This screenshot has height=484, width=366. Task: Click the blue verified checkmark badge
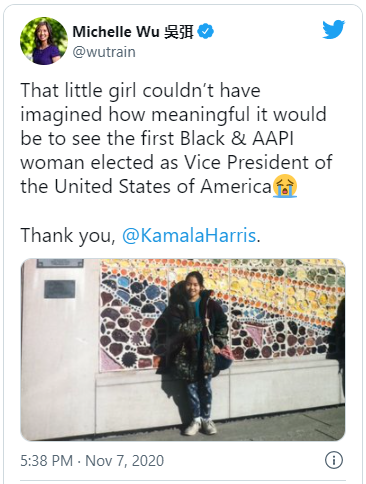pyautogui.click(x=206, y=32)
